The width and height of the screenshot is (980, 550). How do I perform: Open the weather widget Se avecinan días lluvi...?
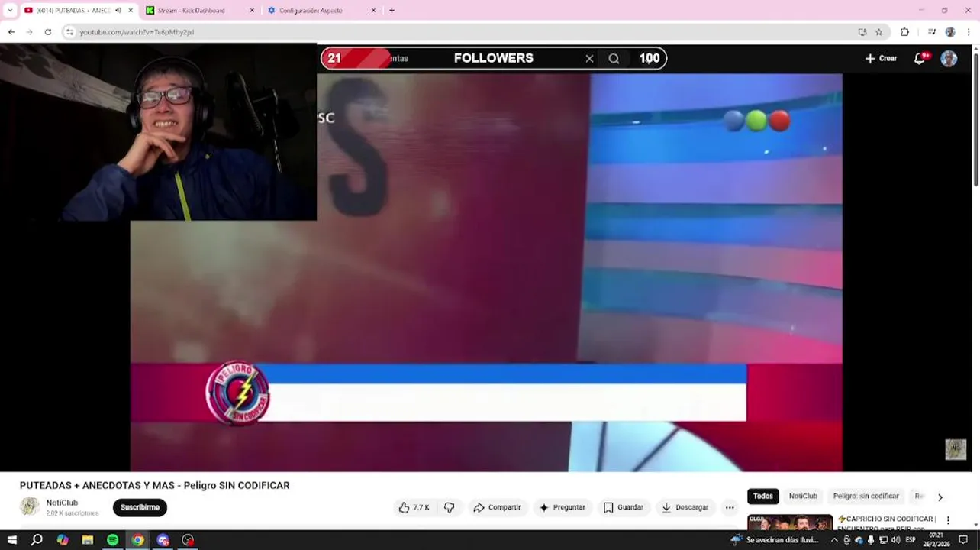775,540
